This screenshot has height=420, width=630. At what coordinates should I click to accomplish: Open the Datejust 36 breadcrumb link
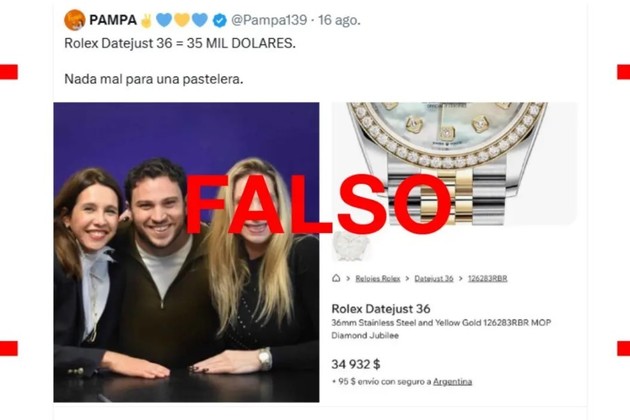coord(434,279)
